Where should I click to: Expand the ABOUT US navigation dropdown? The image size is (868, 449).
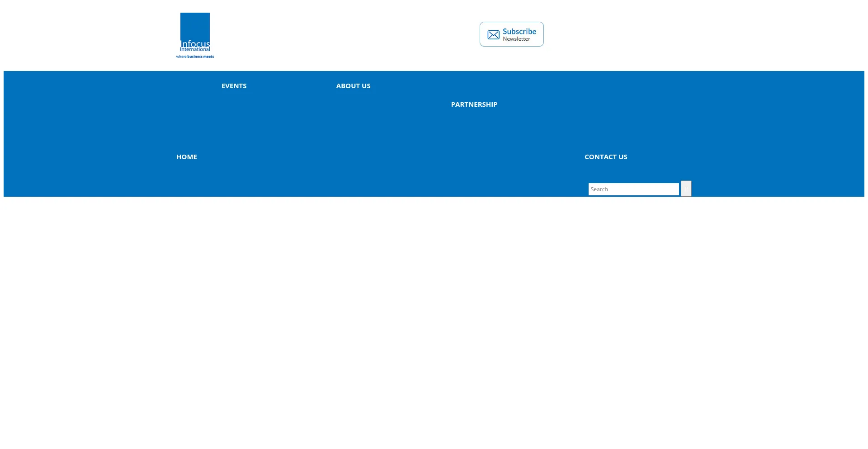click(353, 86)
